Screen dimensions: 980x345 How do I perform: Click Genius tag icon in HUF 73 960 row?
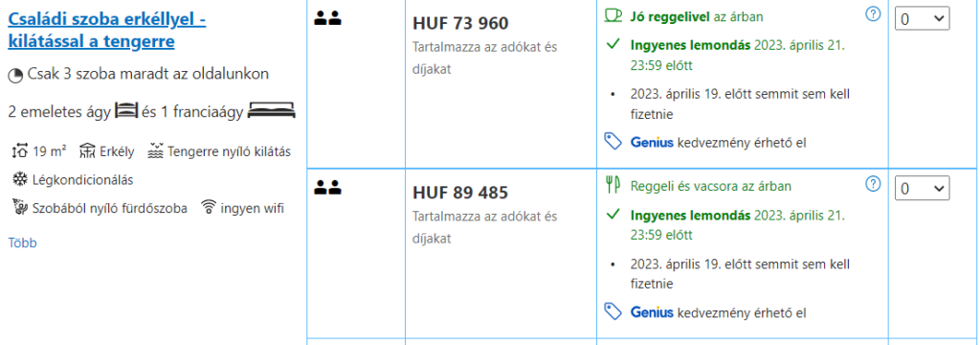pos(613,142)
